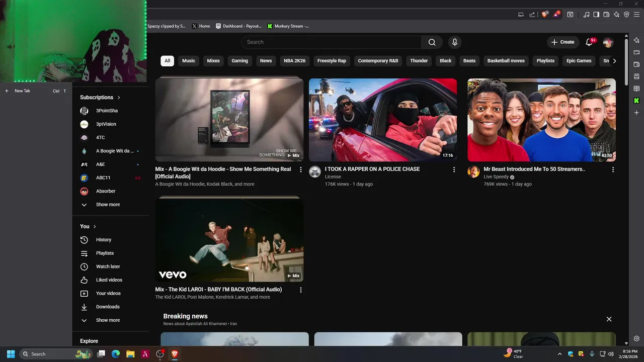This screenshot has height=362, width=644.
Task: Open Microsoft Edge from the taskbar
Action: [116, 354]
